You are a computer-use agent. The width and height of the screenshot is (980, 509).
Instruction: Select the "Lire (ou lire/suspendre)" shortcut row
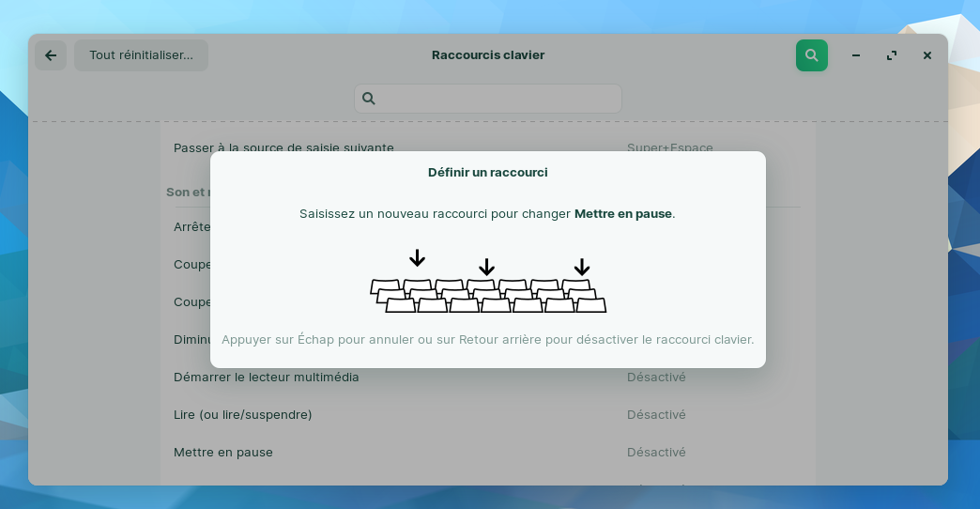(x=243, y=415)
